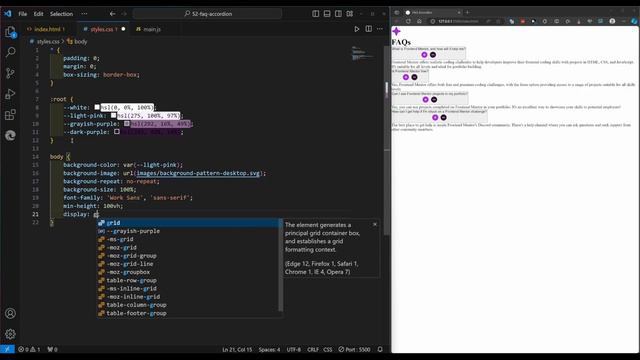This screenshot has width=640, height=360.
Task: Toggle the secondary side bar layout icon
Action: coord(338,13)
